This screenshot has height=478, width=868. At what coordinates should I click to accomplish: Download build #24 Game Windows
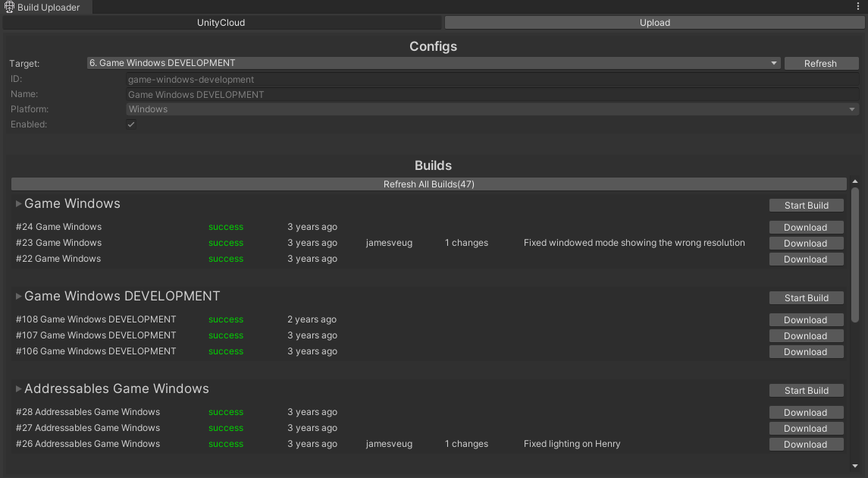[806, 227]
